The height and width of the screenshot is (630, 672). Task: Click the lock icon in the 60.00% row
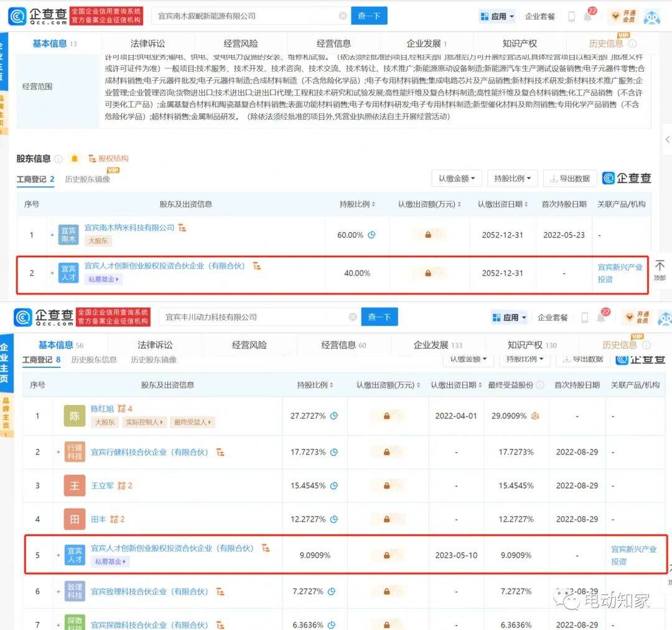427,235
